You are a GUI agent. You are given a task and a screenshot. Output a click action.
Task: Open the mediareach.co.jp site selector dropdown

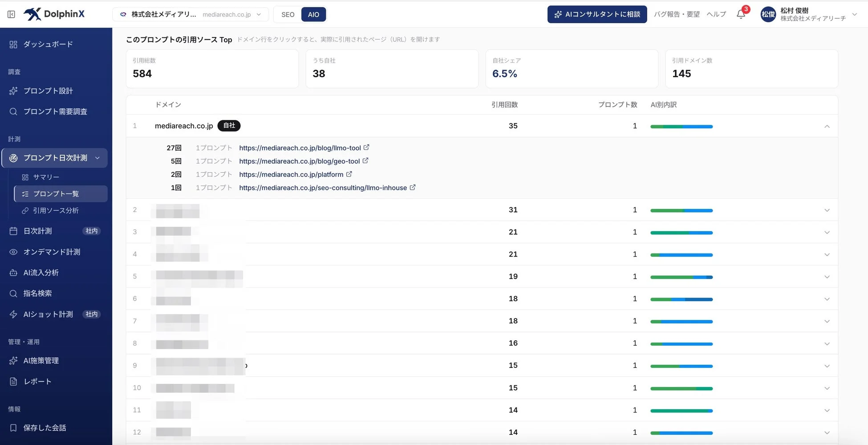[191, 14]
